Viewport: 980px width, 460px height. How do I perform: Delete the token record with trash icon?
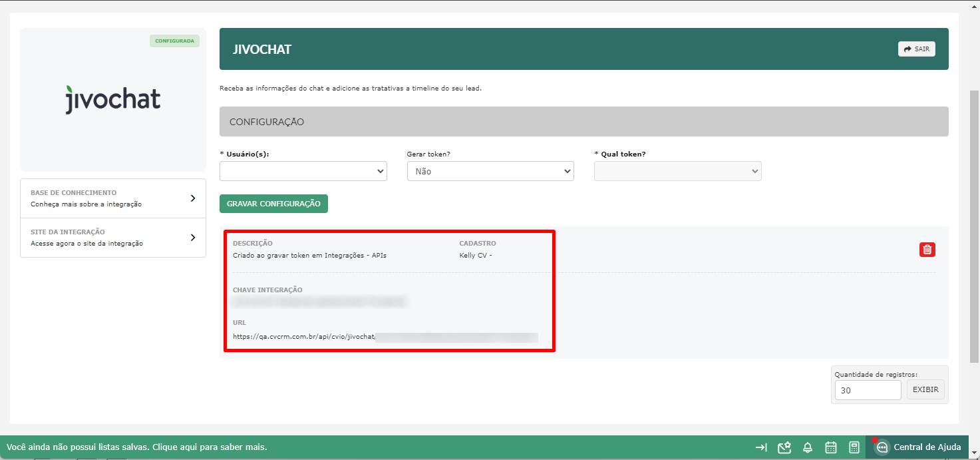tap(927, 250)
